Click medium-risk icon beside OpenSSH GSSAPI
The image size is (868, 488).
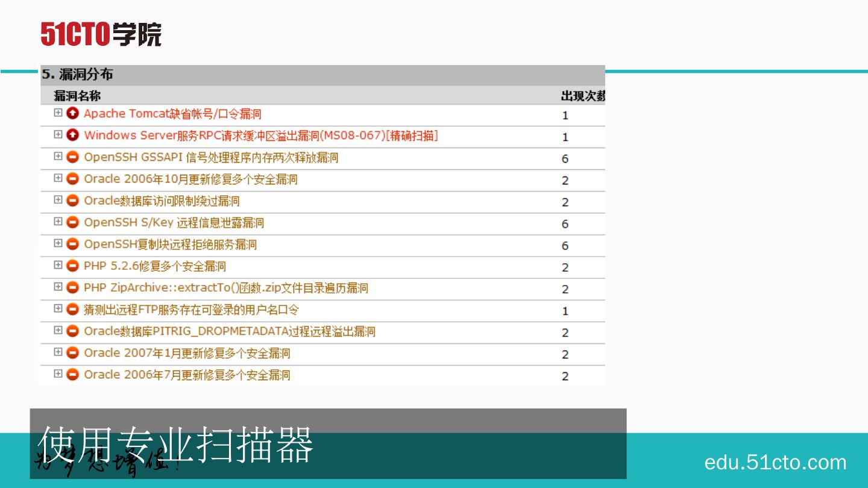73,157
